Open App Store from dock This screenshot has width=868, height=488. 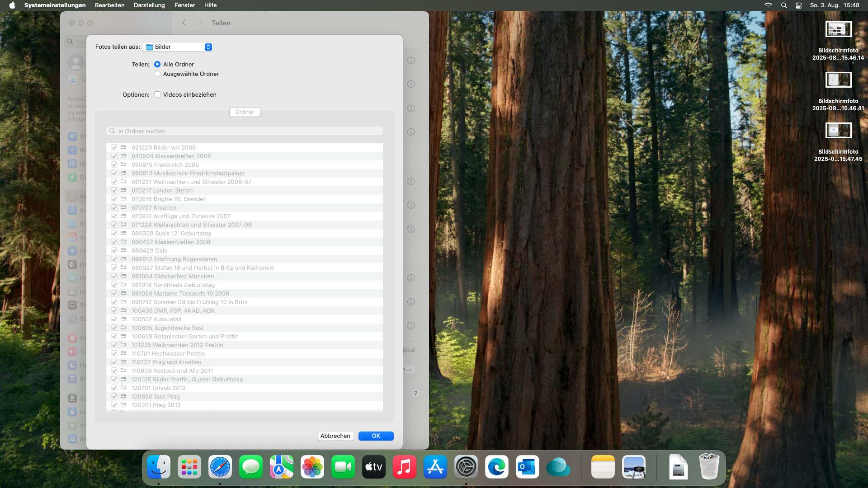pyautogui.click(x=435, y=467)
